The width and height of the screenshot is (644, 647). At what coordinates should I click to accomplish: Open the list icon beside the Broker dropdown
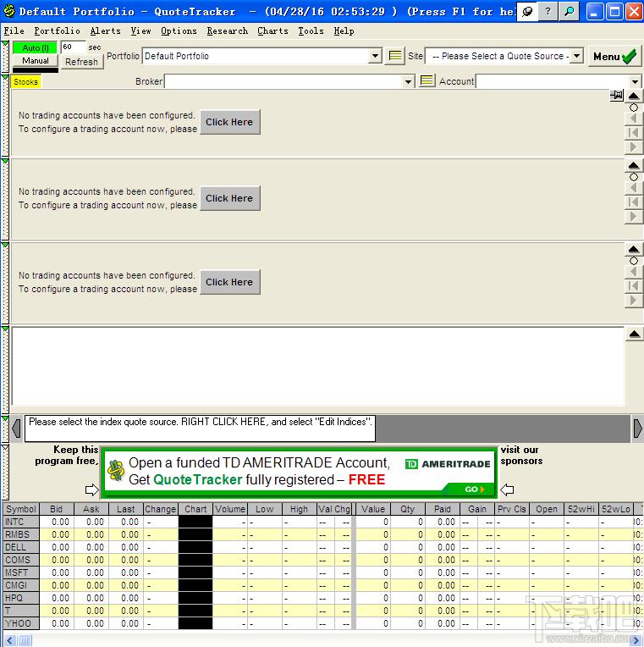coord(427,81)
